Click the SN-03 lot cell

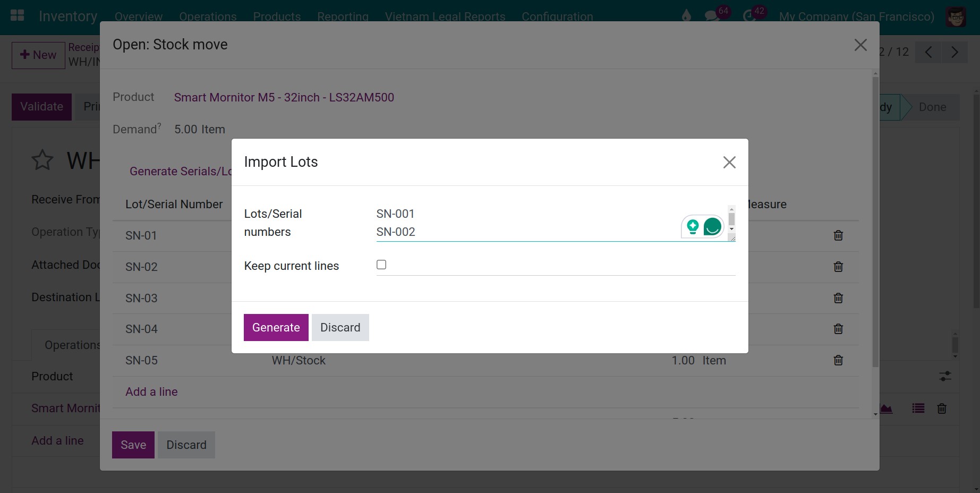click(x=141, y=298)
